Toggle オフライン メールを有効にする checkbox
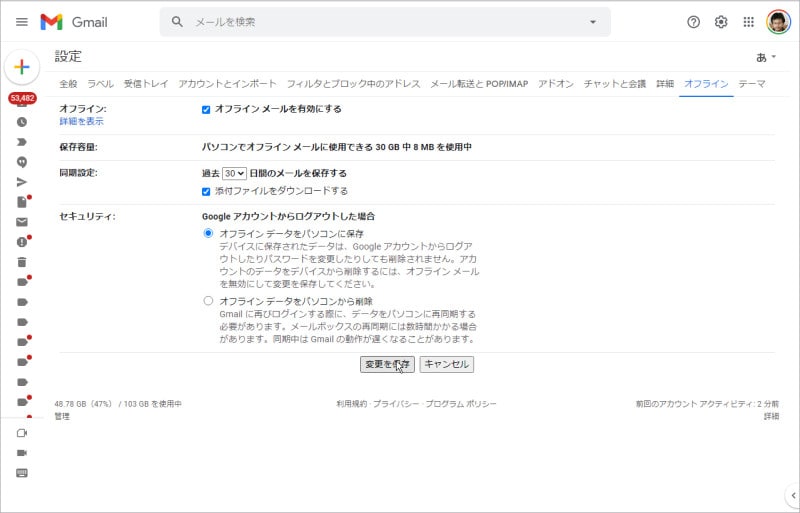Image resolution: width=800 pixels, height=513 pixels. point(206,109)
